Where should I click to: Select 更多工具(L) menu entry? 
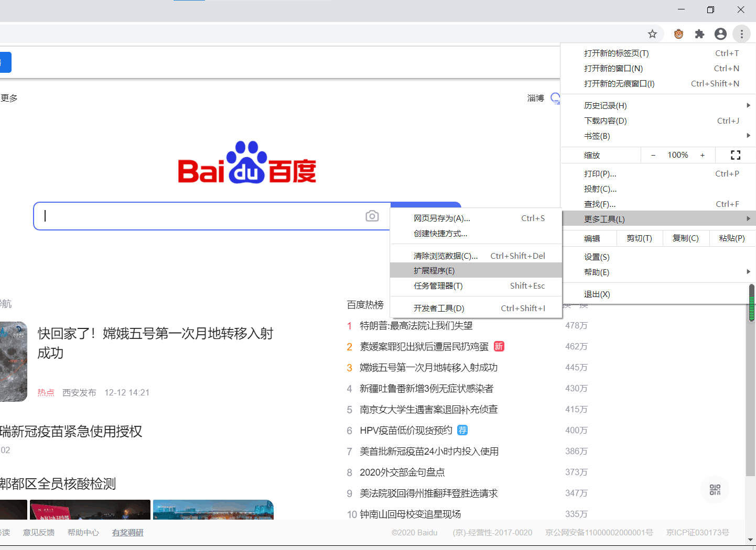(658, 219)
